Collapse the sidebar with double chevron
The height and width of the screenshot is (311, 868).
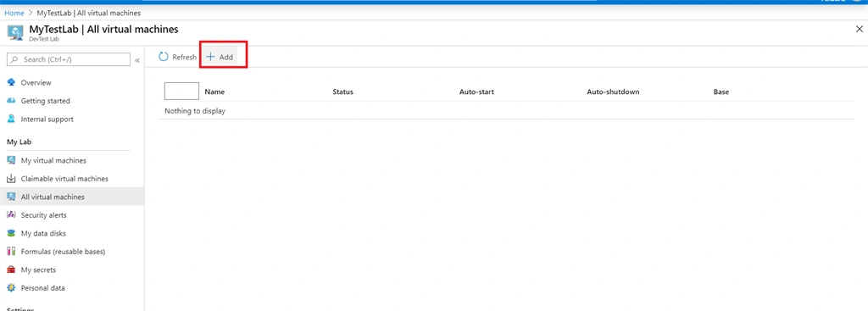[137, 60]
